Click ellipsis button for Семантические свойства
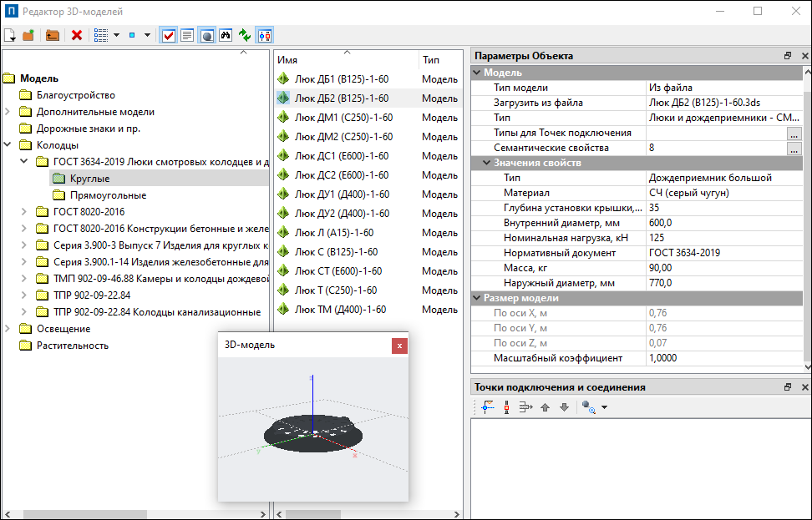The height and width of the screenshot is (520, 812). 794,148
